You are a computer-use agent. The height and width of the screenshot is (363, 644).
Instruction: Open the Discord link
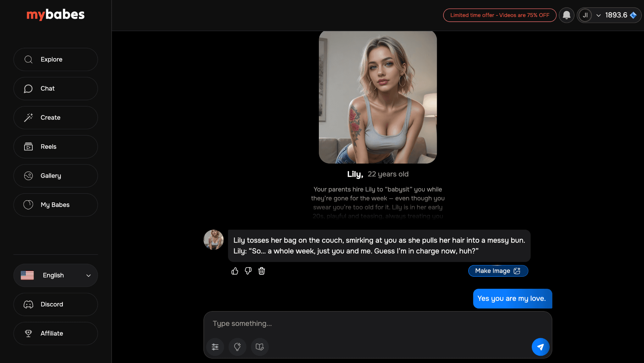[x=56, y=304]
